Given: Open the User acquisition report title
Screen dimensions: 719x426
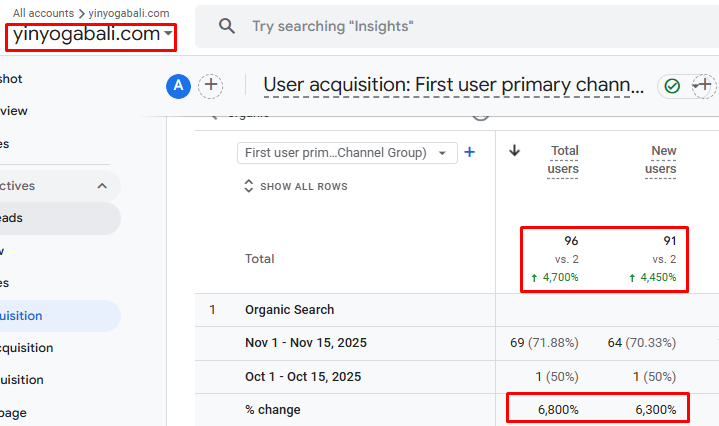Looking at the screenshot, I should [x=454, y=85].
